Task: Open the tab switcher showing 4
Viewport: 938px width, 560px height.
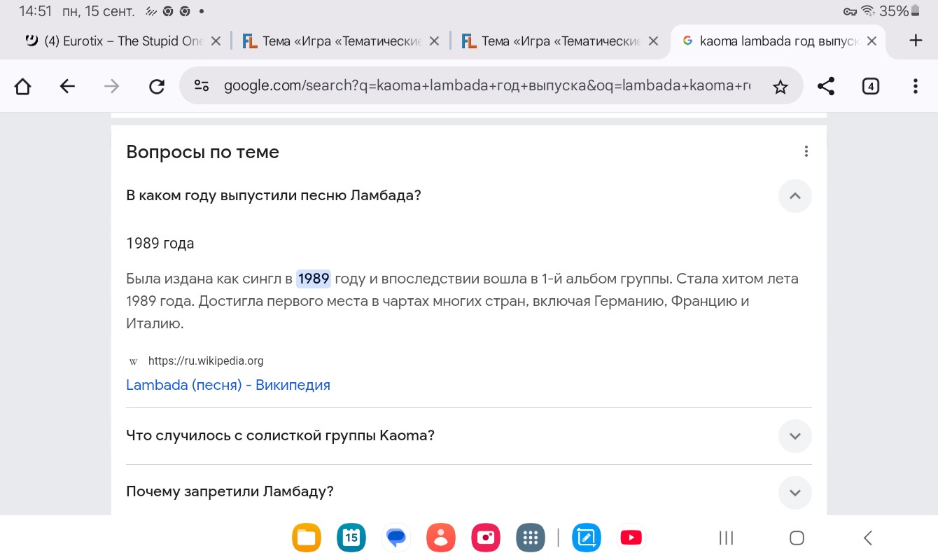Action: tap(870, 86)
